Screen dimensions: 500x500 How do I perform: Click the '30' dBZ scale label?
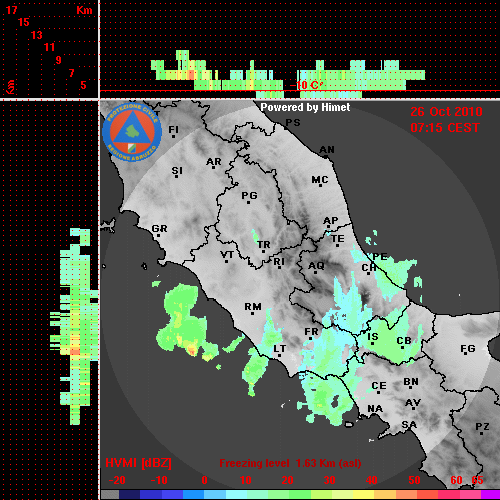pos(329,480)
